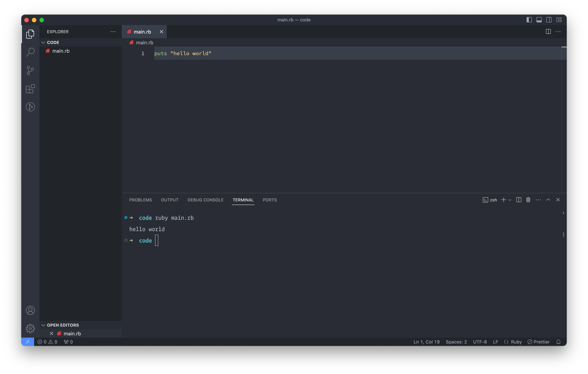Switch to the OUTPUT tab
Screen dimensions: 588x374
coord(169,200)
